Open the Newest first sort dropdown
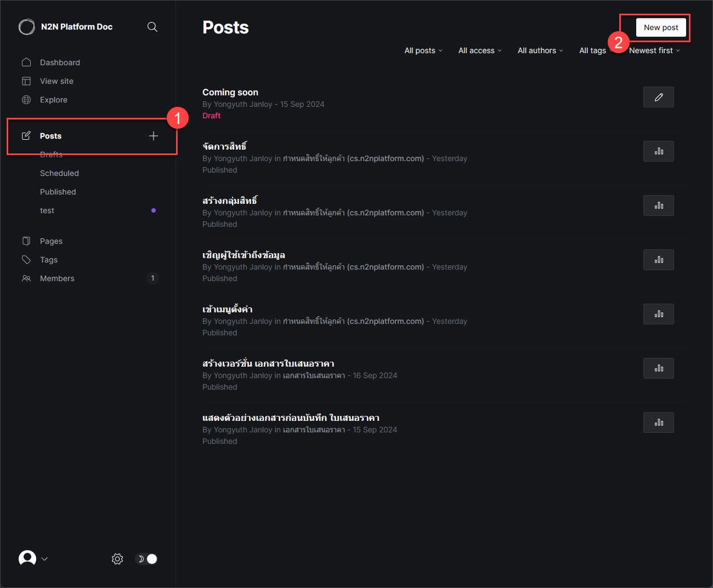This screenshot has width=713, height=588. coord(654,50)
